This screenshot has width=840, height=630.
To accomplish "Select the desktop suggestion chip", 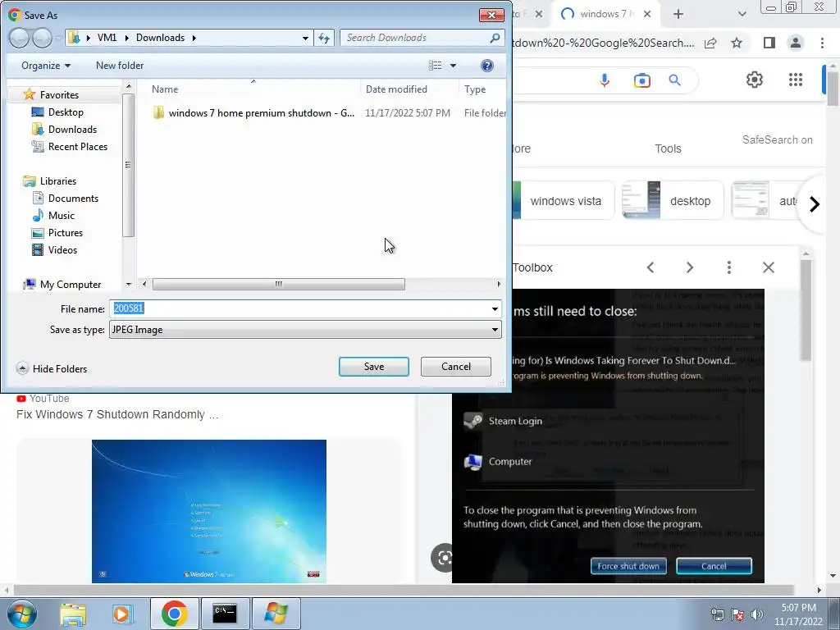I will 673,201.
